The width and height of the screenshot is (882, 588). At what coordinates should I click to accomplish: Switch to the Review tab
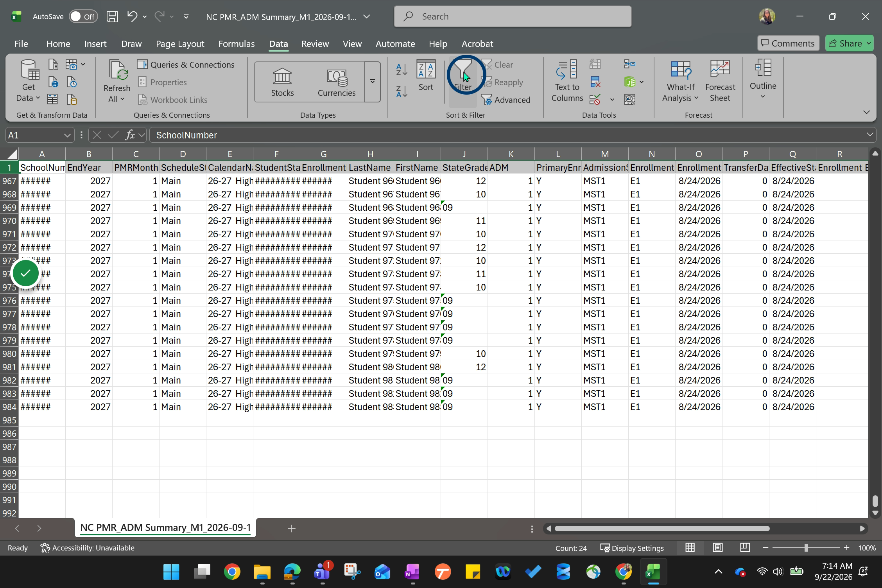point(315,44)
